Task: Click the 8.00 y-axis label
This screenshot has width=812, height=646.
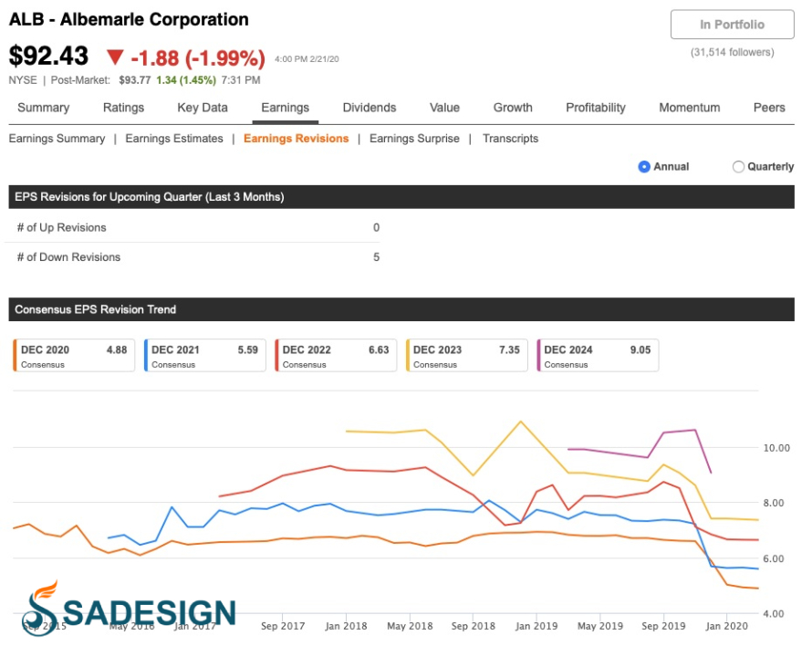Action: 774,503
